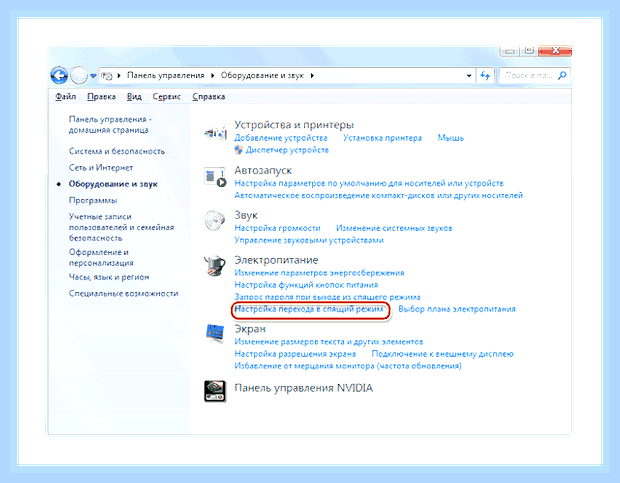Open Часы, язык и регион link

click(x=109, y=277)
